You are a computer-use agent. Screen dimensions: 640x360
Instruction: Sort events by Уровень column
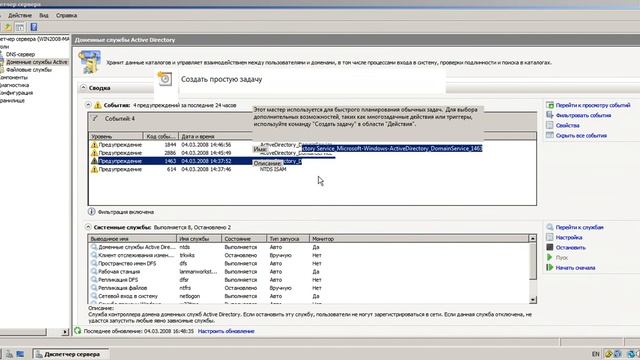[116, 136]
